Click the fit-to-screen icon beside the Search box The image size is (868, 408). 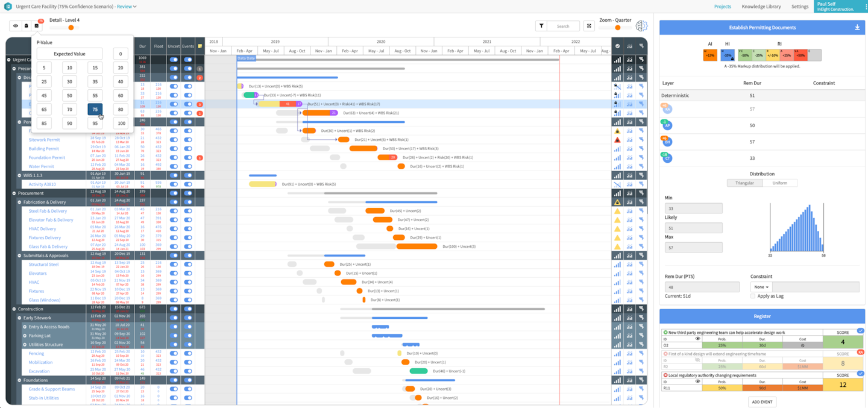pyautogui.click(x=589, y=25)
